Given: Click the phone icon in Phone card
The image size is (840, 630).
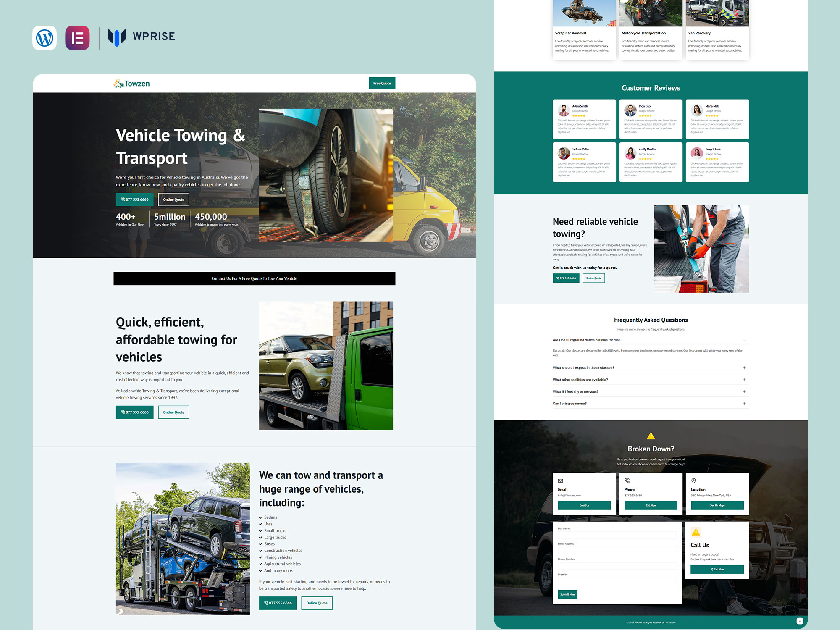Looking at the screenshot, I should pyautogui.click(x=627, y=481).
